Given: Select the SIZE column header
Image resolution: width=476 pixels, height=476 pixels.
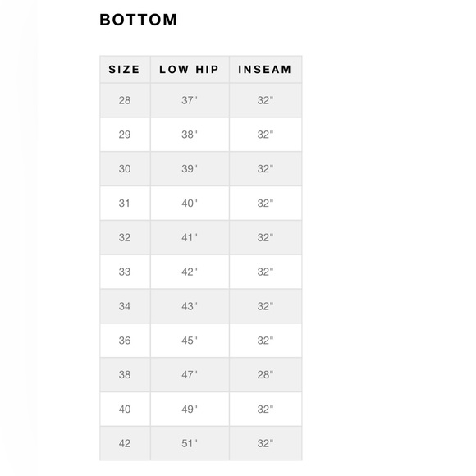Looking at the screenshot, I should (125, 70).
